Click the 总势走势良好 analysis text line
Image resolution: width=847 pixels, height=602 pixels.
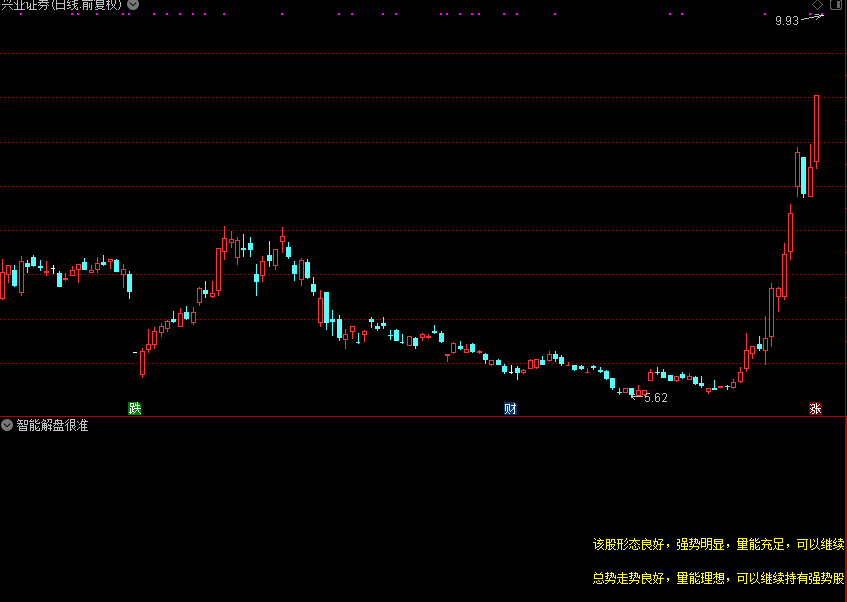point(719,578)
